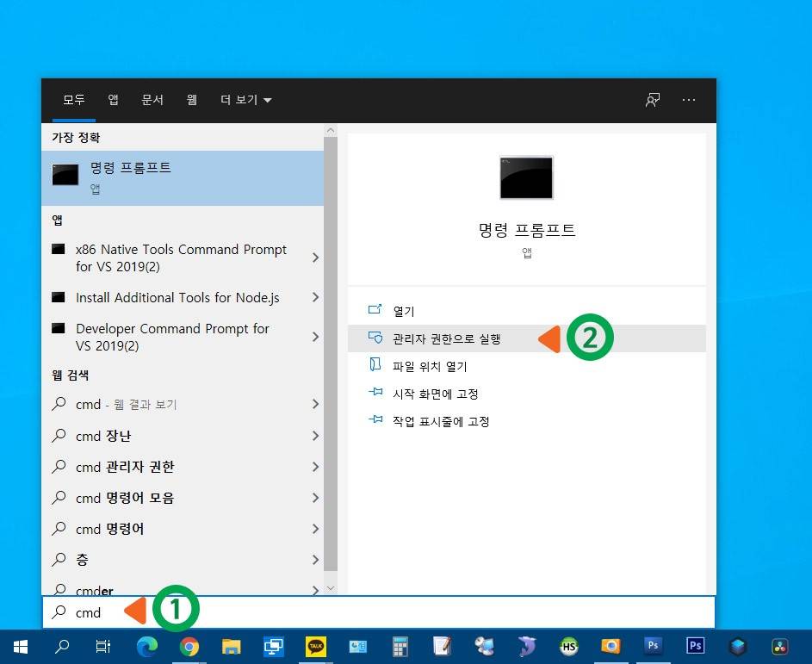Switch to the 문서 tab
The image size is (812, 664).
click(152, 99)
